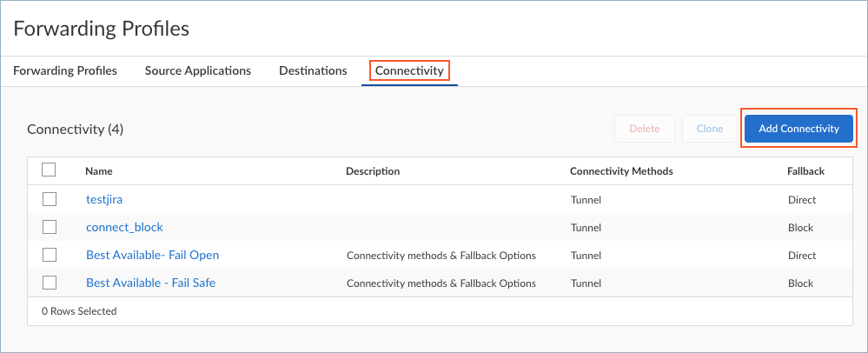Sort by the Fallback column header
This screenshot has width=868, height=353.
point(805,171)
